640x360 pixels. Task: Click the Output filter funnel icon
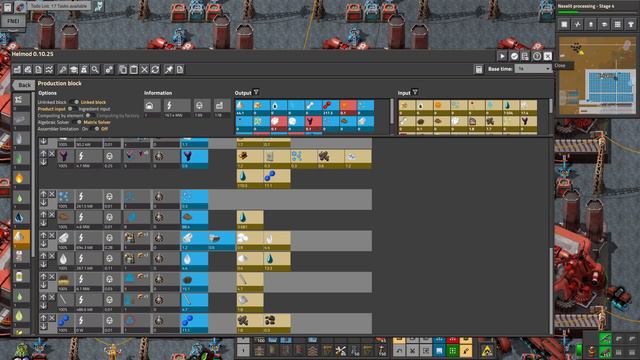pos(256,92)
